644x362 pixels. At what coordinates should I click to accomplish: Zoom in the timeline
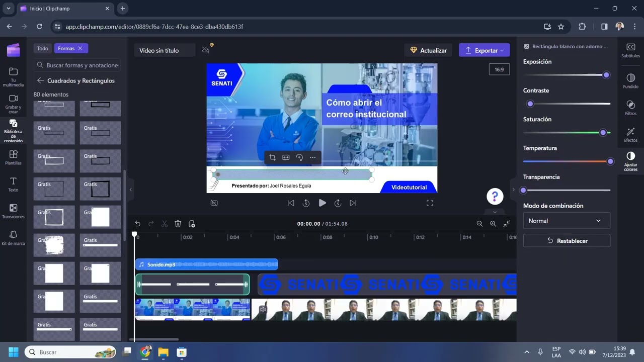click(x=493, y=224)
